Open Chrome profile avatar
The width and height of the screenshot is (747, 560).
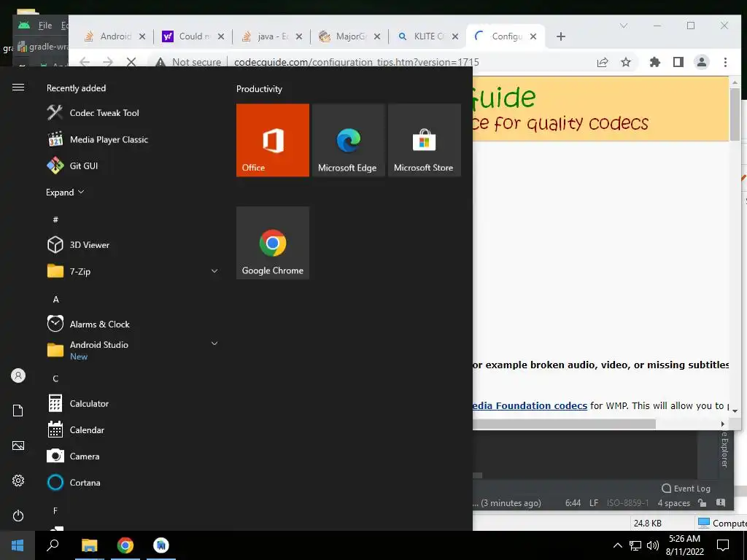(x=702, y=62)
